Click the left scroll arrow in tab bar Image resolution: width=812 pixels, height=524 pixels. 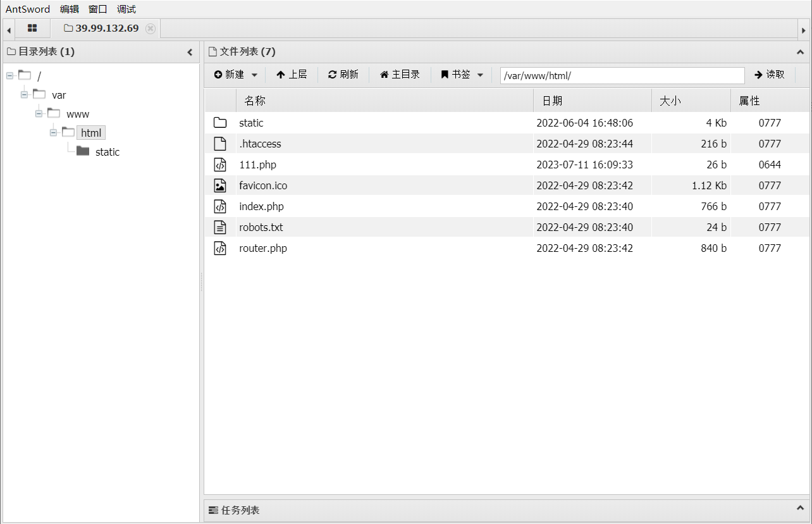[8, 28]
